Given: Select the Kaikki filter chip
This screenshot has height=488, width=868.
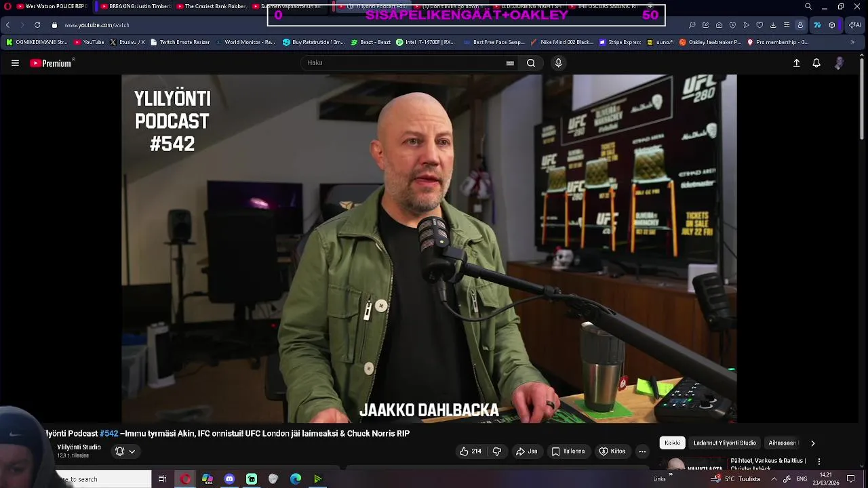Looking at the screenshot, I should pos(673,443).
